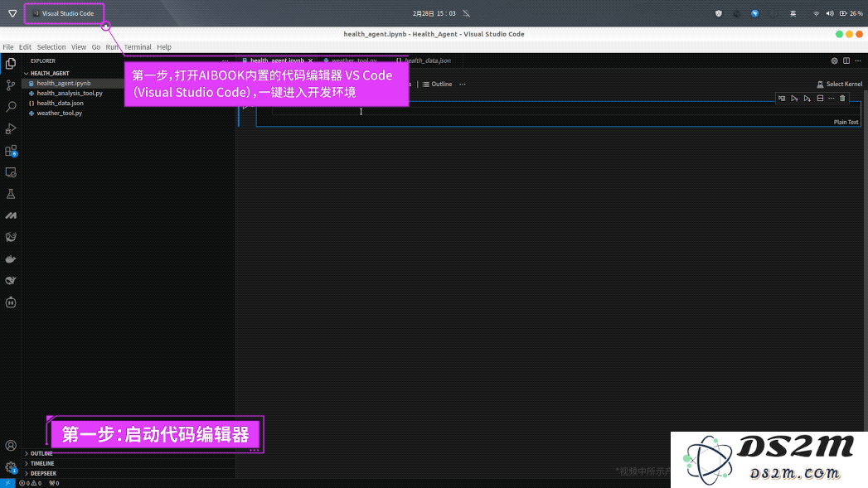Open the Extensions view
The width and height of the screenshot is (868, 488).
[x=11, y=151]
